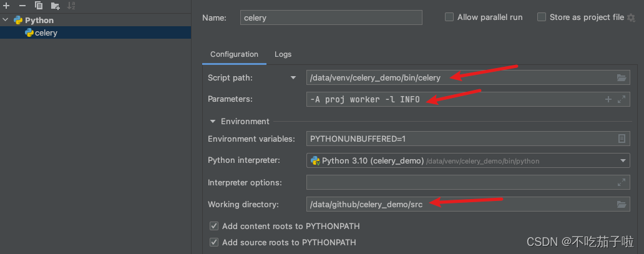
Task: Expand the Parameters field editor
Action: click(622, 99)
